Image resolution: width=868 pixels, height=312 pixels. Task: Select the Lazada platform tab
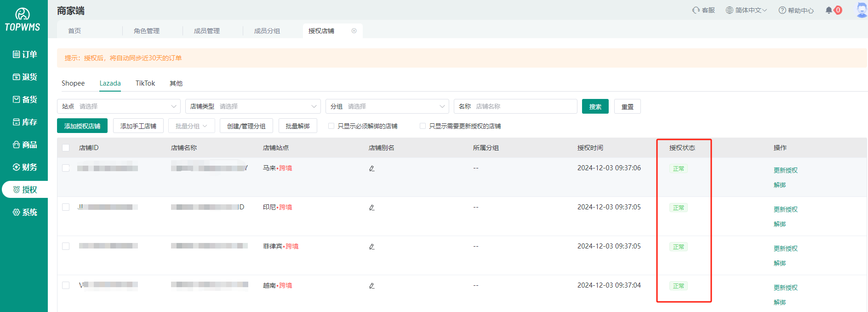pos(110,83)
